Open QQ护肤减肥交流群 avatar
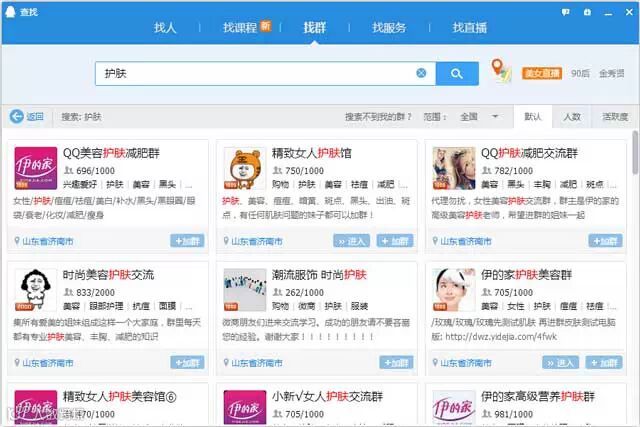Image resolution: width=640 pixels, height=427 pixels. (454, 168)
